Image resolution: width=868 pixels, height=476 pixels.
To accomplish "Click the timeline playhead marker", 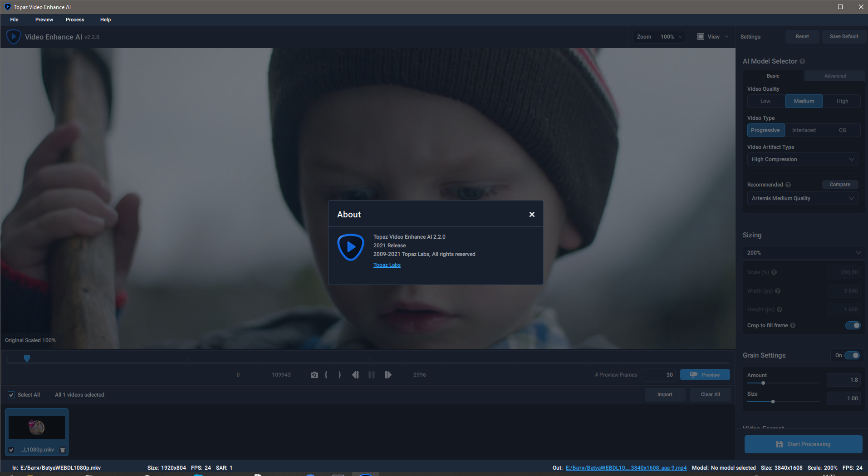I will click(x=27, y=358).
